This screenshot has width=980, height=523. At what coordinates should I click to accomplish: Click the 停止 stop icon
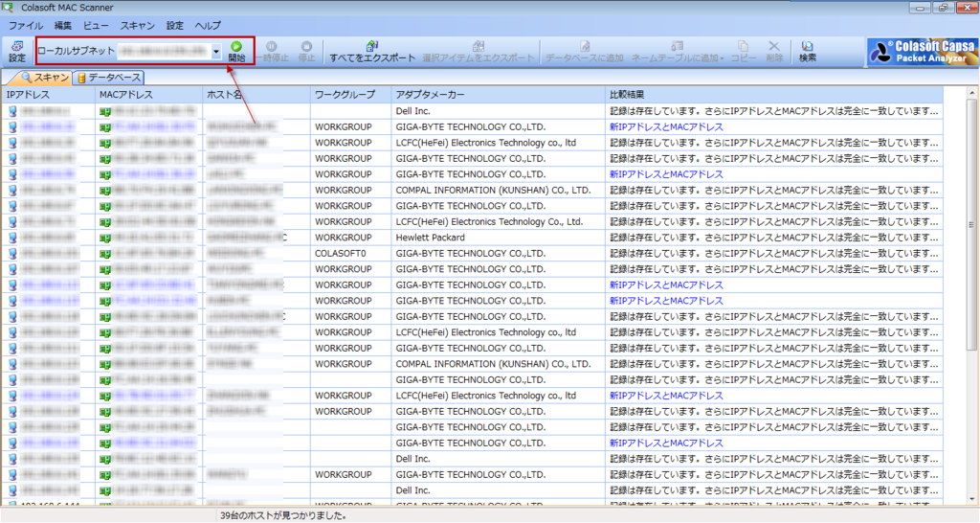(x=306, y=52)
